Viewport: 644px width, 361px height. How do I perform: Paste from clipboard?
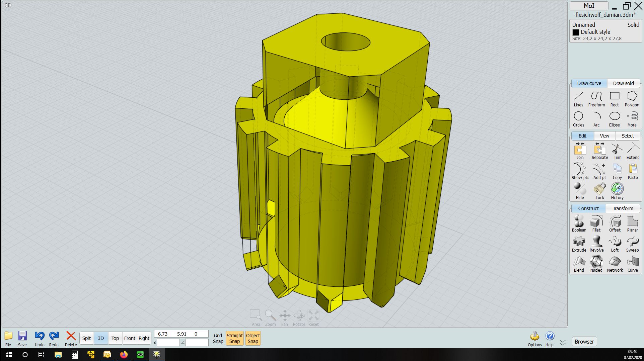pos(633,171)
